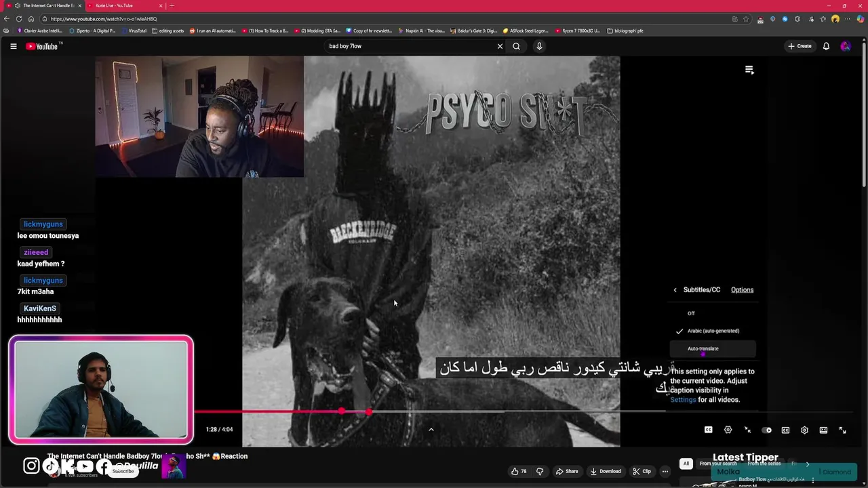Open YouTube notifications bell
This screenshot has width=868, height=488.
pyautogui.click(x=826, y=46)
